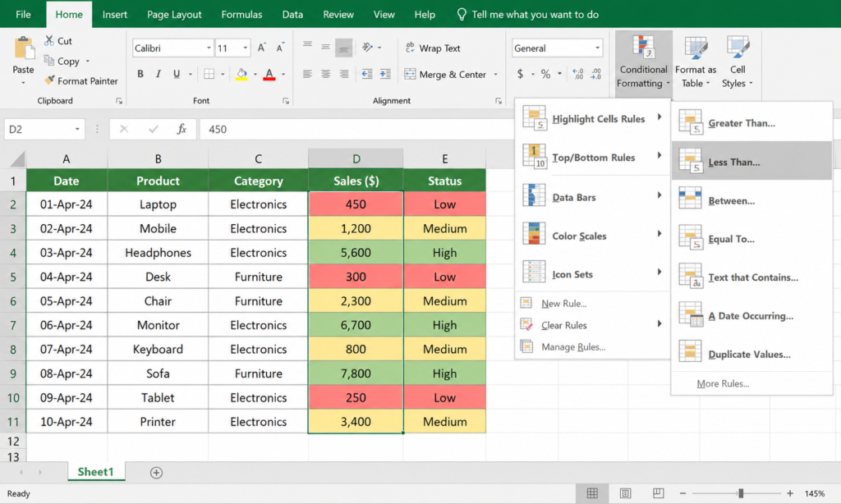
Task: Open the Highlight Cells Rules submenu
Action: 592,118
